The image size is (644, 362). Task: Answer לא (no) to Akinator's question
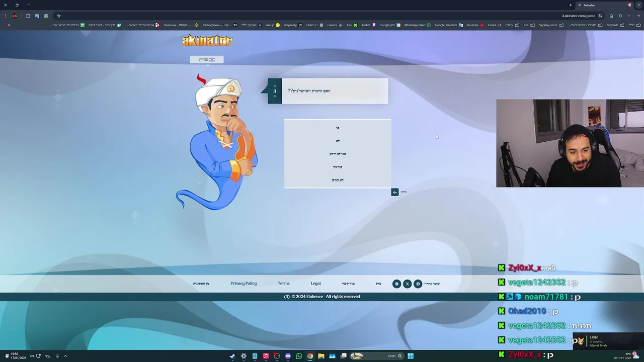coord(338,141)
